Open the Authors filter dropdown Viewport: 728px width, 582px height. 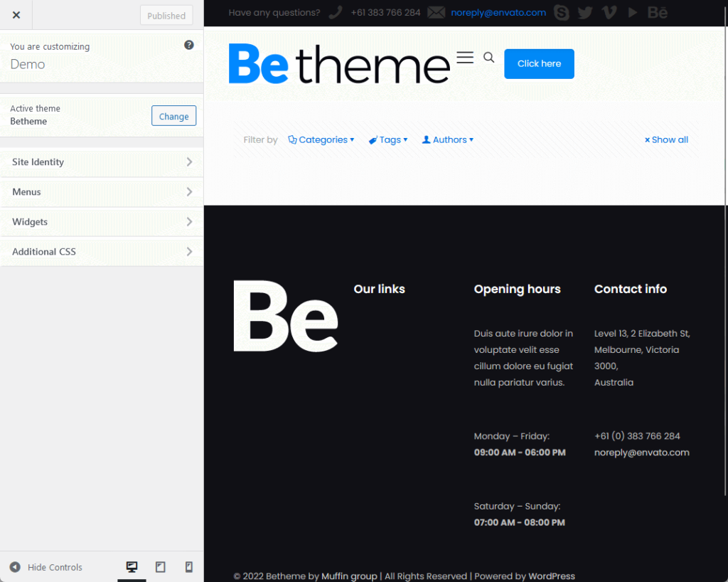click(448, 140)
